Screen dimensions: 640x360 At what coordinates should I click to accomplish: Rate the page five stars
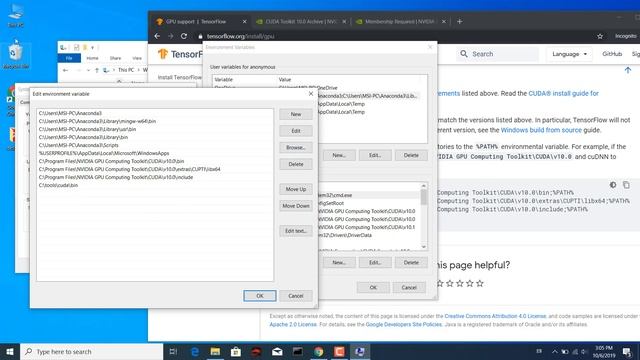(x=480, y=283)
